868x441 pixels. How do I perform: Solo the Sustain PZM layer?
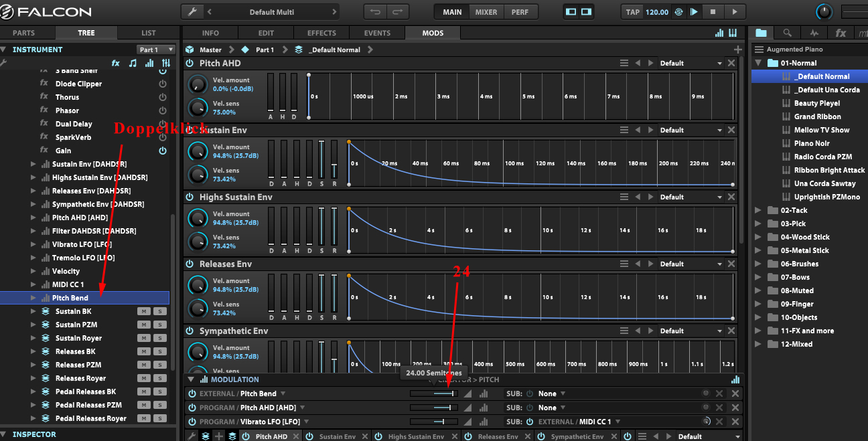(x=159, y=325)
